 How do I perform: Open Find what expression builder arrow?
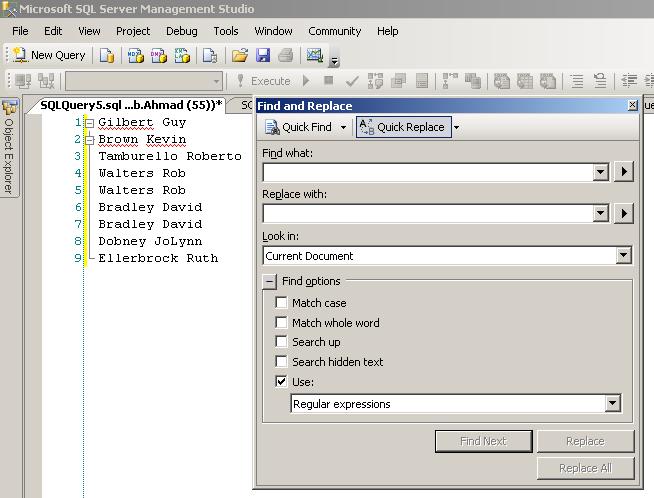point(624,171)
